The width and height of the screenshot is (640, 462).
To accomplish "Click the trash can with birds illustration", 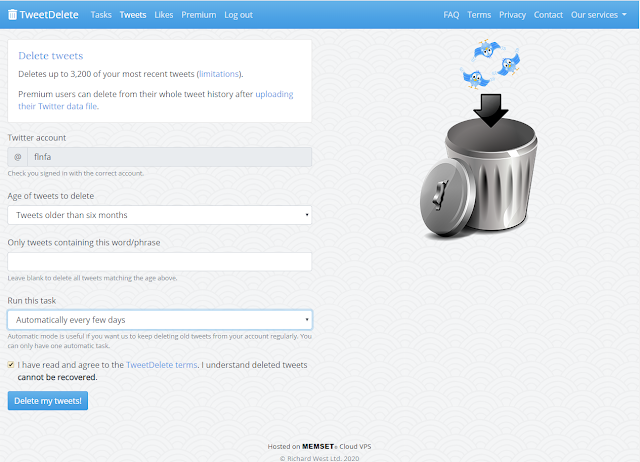I will [480, 139].
